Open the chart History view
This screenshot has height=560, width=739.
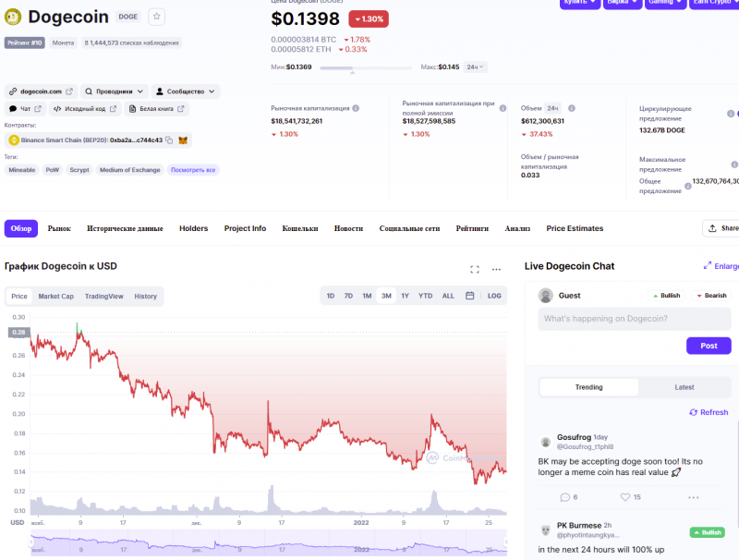(x=145, y=296)
